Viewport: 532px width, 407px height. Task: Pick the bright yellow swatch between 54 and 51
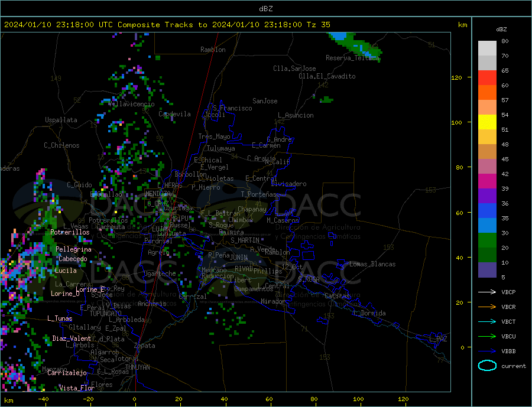point(487,122)
